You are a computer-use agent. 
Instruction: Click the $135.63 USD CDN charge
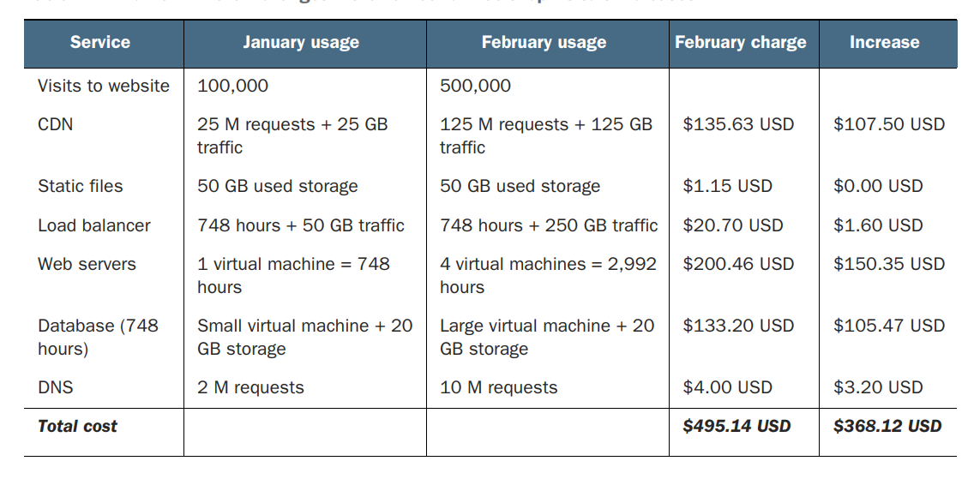point(738,124)
